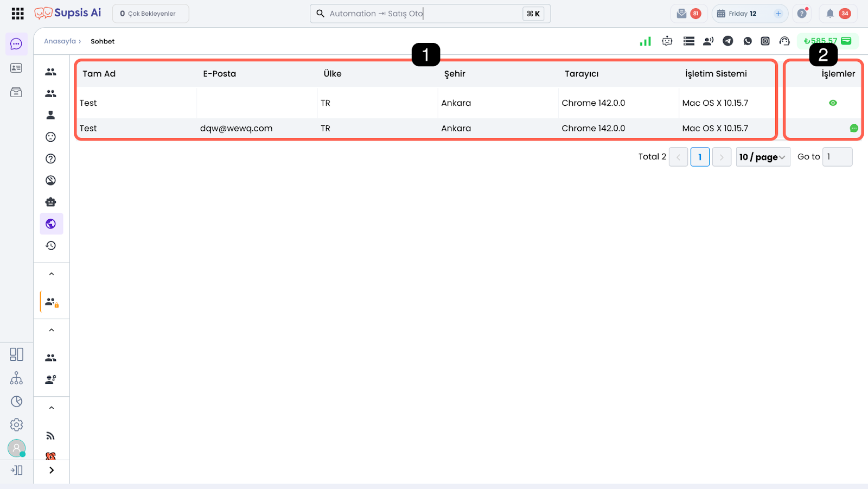This screenshot has width=868, height=489.
Task: Open the 10 / page dropdown
Action: pos(762,157)
